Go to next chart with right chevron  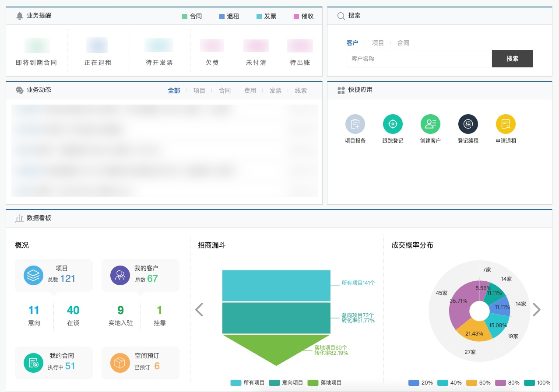(536, 310)
